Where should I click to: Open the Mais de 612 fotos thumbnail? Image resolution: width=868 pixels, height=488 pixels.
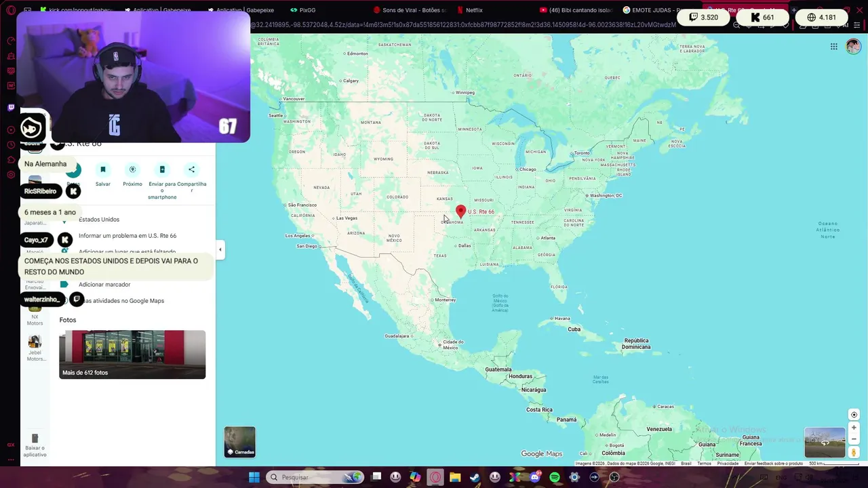click(132, 354)
